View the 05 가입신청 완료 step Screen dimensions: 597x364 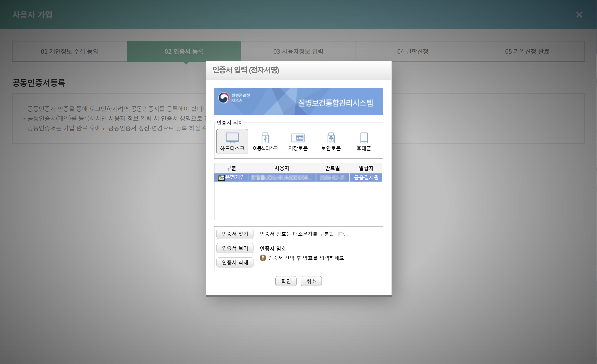point(527,51)
